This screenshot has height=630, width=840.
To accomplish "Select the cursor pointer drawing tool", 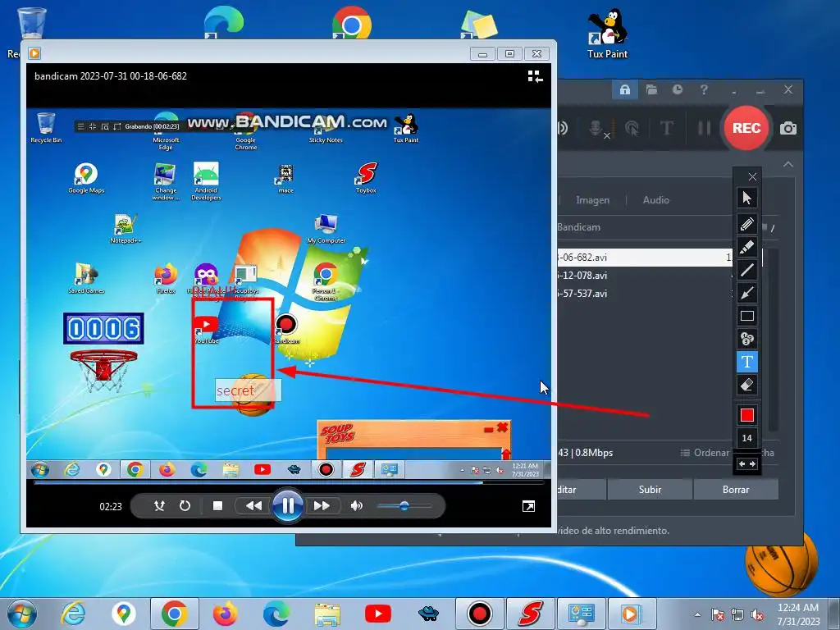I will (x=746, y=199).
